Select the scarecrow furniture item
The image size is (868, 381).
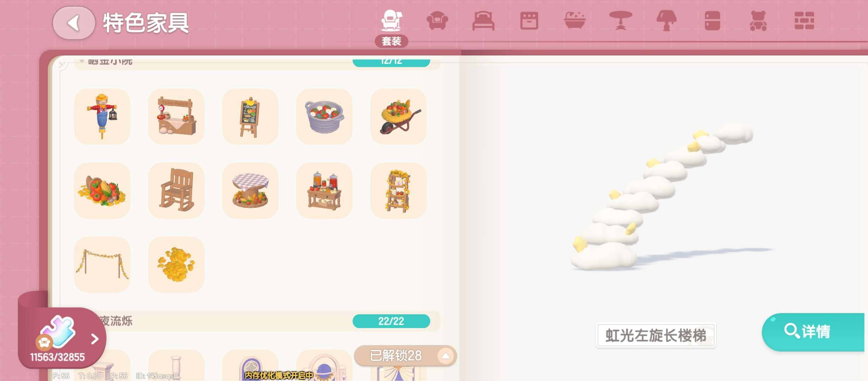(x=102, y=116)
